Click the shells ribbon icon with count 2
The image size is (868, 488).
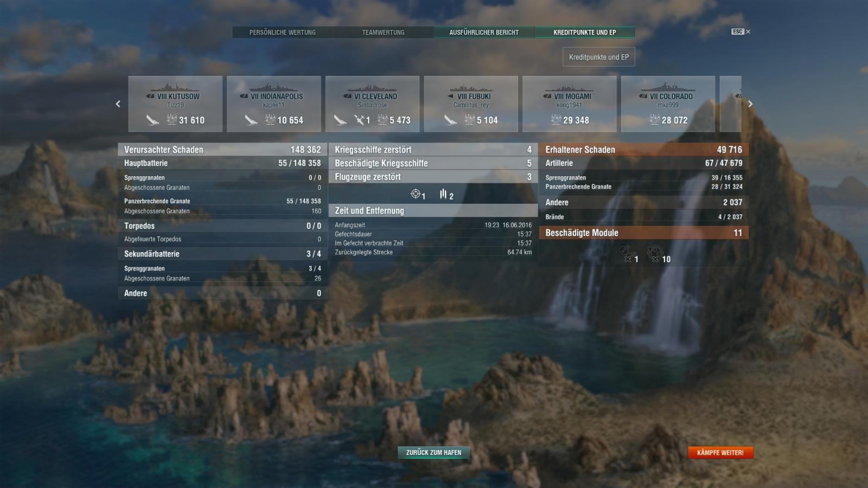(x=443, y=194)
